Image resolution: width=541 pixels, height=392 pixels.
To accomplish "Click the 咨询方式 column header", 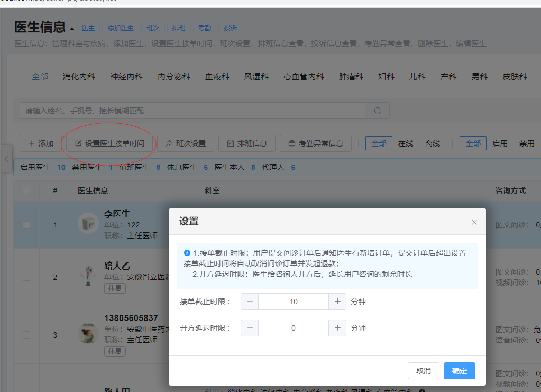I will tap(510, 190).
